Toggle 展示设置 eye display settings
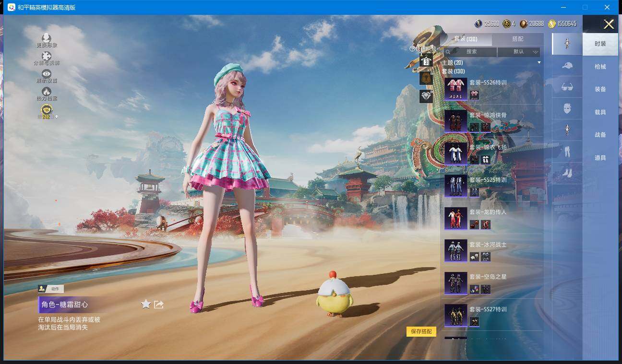 point(47,74)
